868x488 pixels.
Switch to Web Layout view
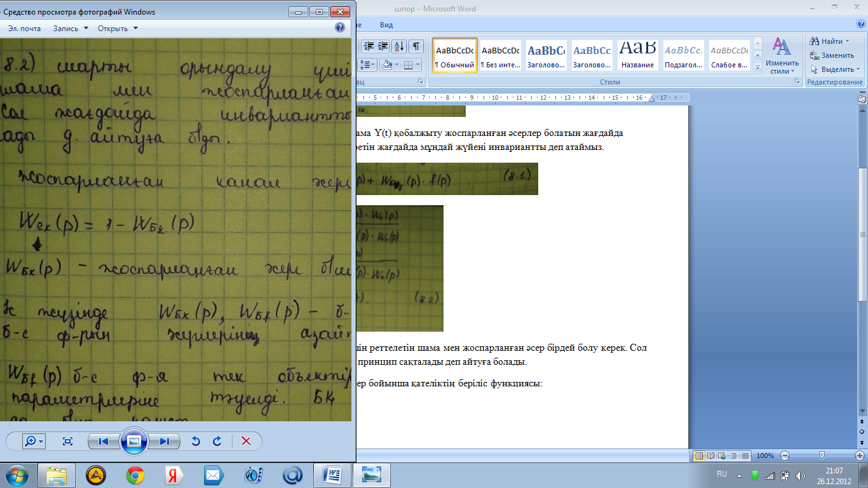click(x=722, y=456)
